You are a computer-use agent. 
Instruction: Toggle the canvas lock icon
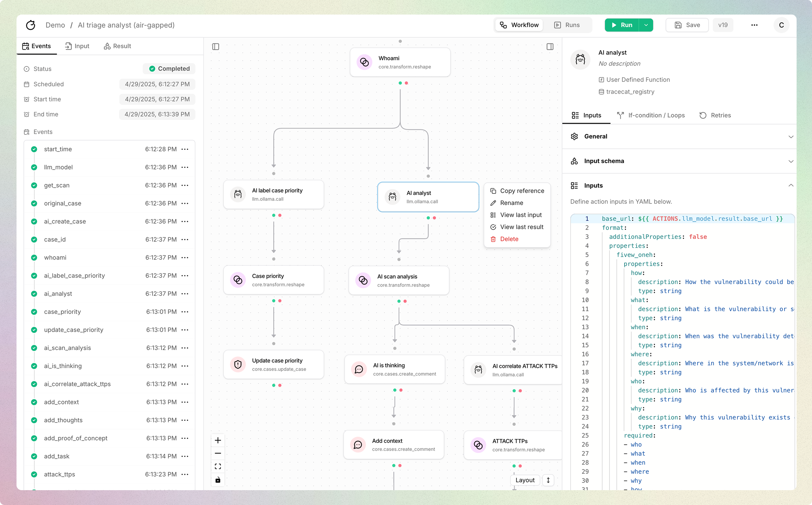[218, 480]
